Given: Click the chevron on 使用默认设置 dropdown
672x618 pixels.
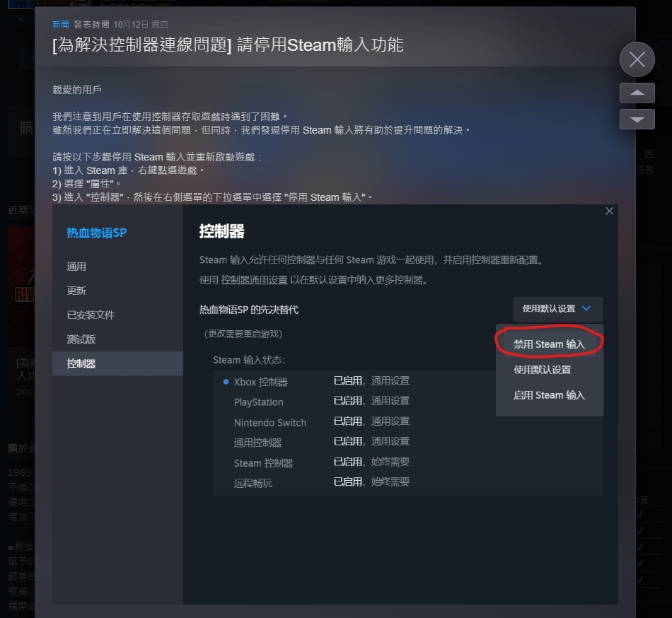Looking at the screenshot, I should 586,308.
